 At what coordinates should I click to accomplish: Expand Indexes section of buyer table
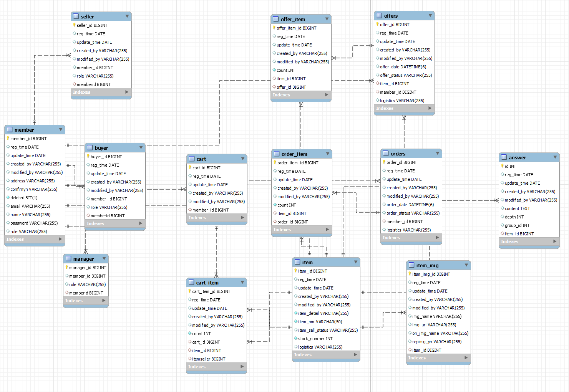[x=141, y=223]
